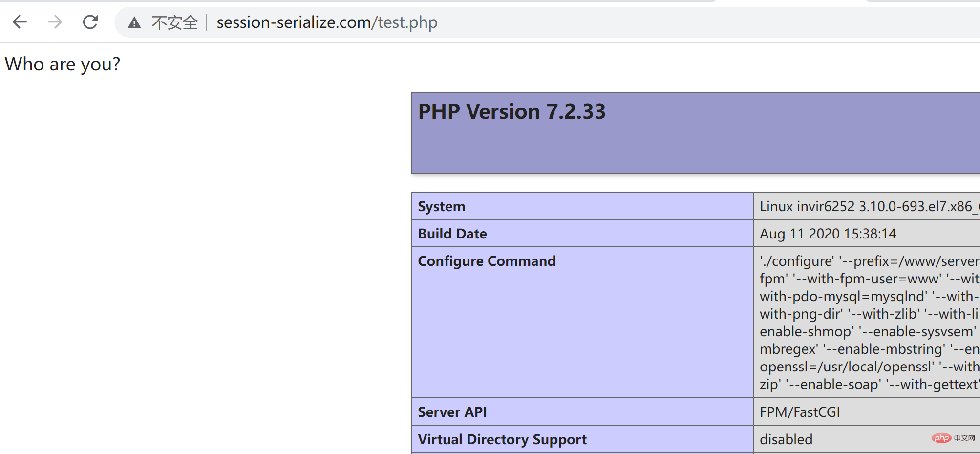The height and width of the screenshot is (454, 980).
Task: Select the './configure' line of configure command
Action: click(x=870, y=261)
